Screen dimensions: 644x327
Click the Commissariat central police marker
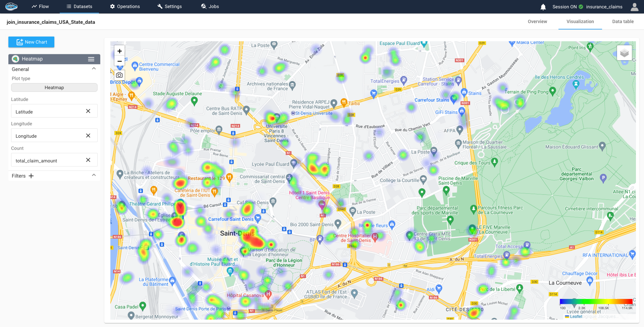click(289, 178)
